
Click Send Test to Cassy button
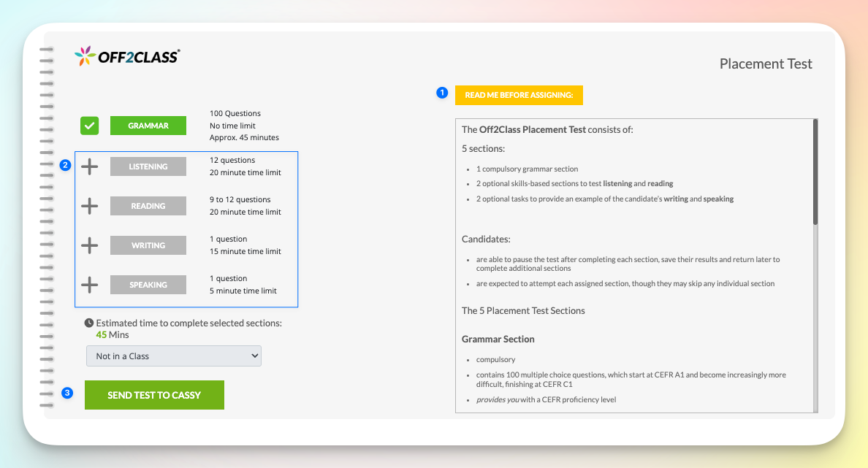click(x=154, y=395)
